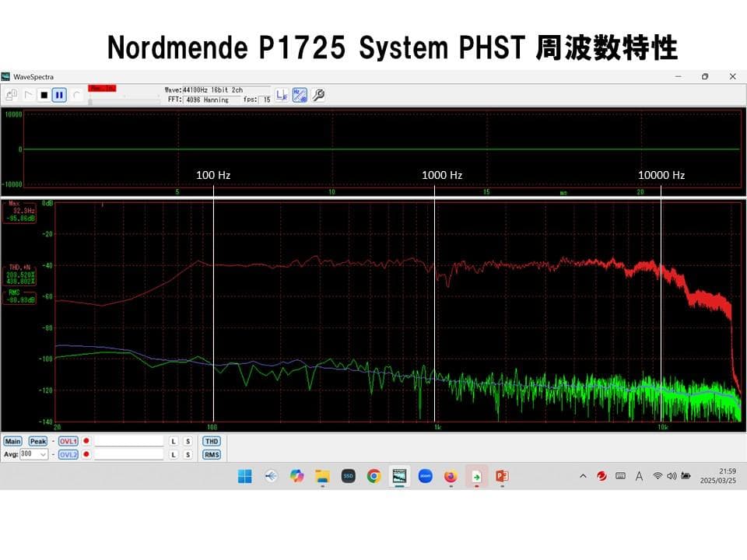Image resolution: width=747 pixels, height=560 pixels.
Task: Click the OVL1 overlay button
Action: point(68,441)
